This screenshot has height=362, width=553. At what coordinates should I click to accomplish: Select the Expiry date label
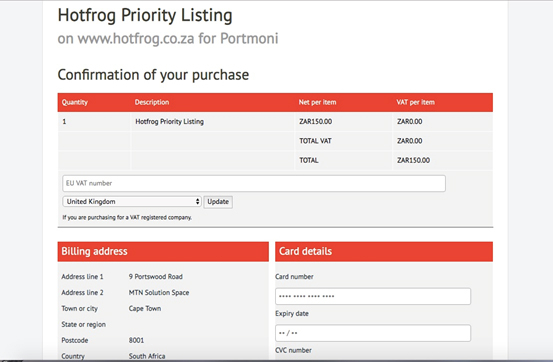click(x=292, y=314)
